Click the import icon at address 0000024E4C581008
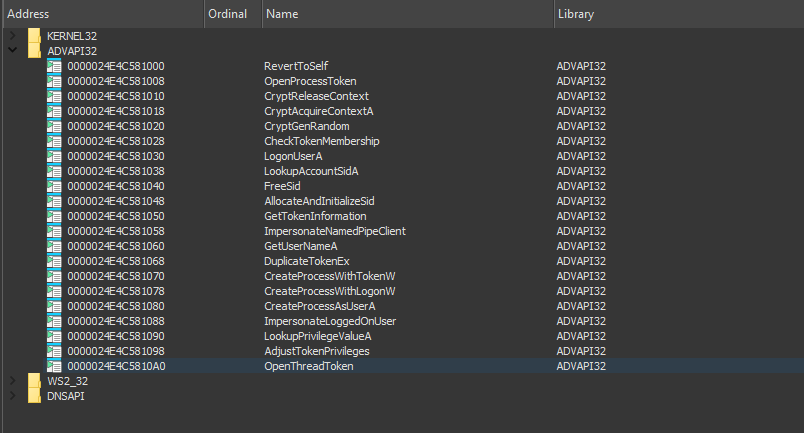The width and height of the screenshot is (804, 433). (x=54, y=81)
